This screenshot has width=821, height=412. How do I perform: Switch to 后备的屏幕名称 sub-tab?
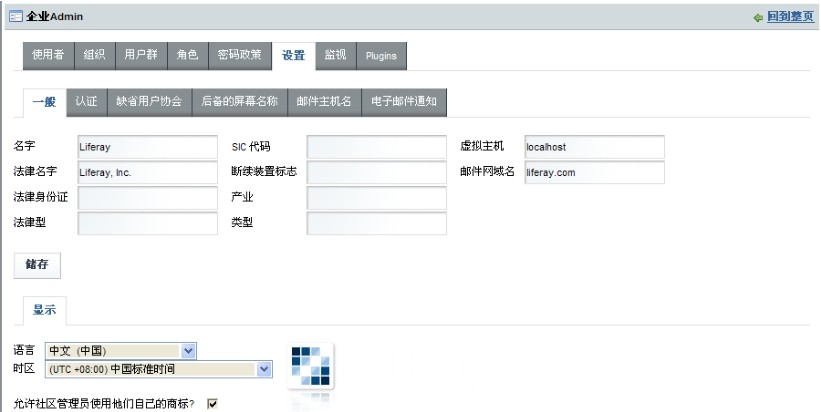tap(239, 102)
